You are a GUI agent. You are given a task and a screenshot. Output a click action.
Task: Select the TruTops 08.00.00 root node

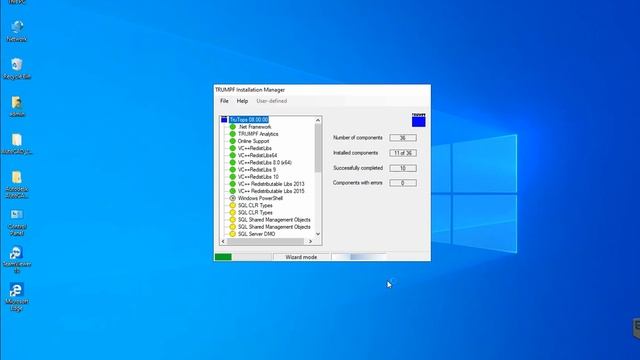[x=249, y=120]
